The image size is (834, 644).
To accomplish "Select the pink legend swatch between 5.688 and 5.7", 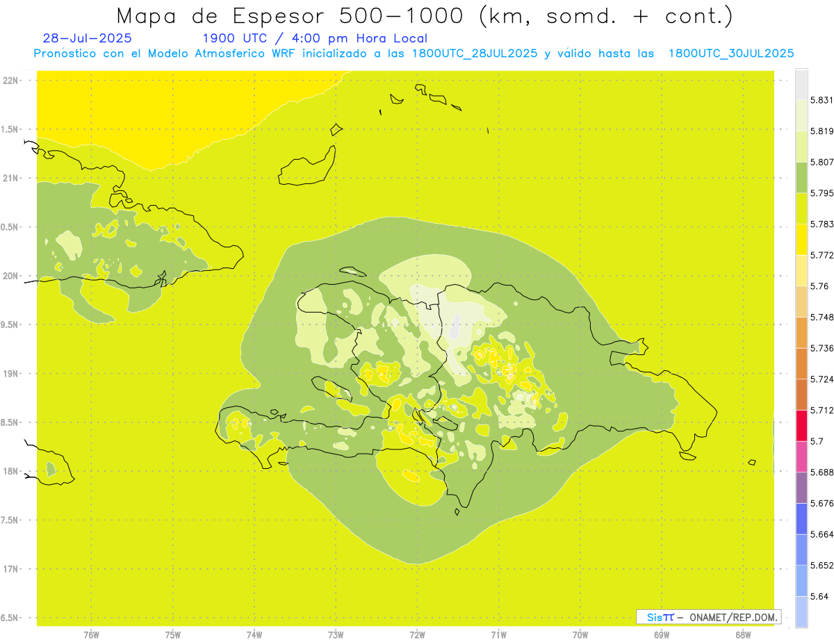I will click(801, 456).
